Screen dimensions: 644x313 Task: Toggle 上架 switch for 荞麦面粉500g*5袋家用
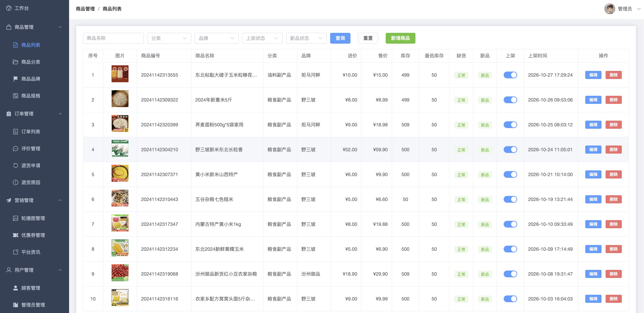[x=510, y=125]
